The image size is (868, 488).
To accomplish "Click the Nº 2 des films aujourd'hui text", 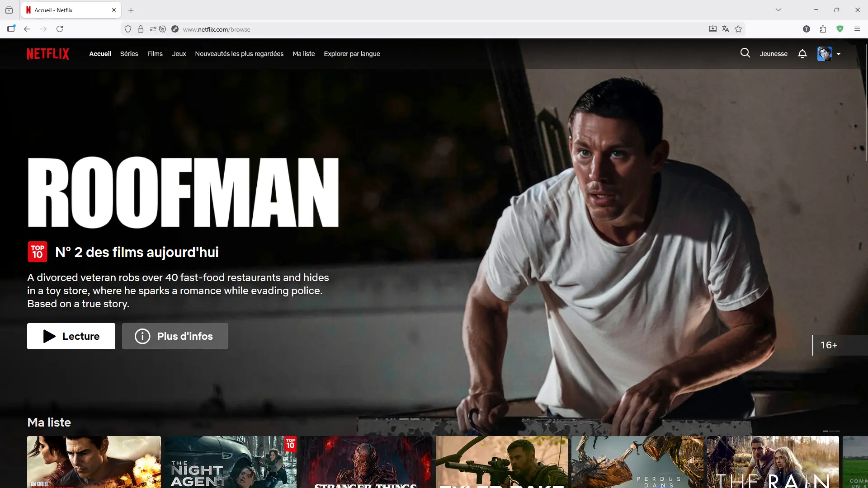I will click(x=137, y=252).
